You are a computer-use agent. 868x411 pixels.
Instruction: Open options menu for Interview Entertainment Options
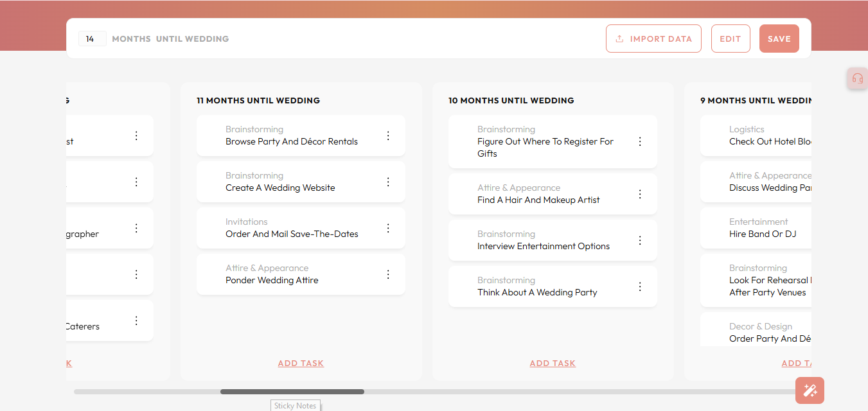click(640, 240)
